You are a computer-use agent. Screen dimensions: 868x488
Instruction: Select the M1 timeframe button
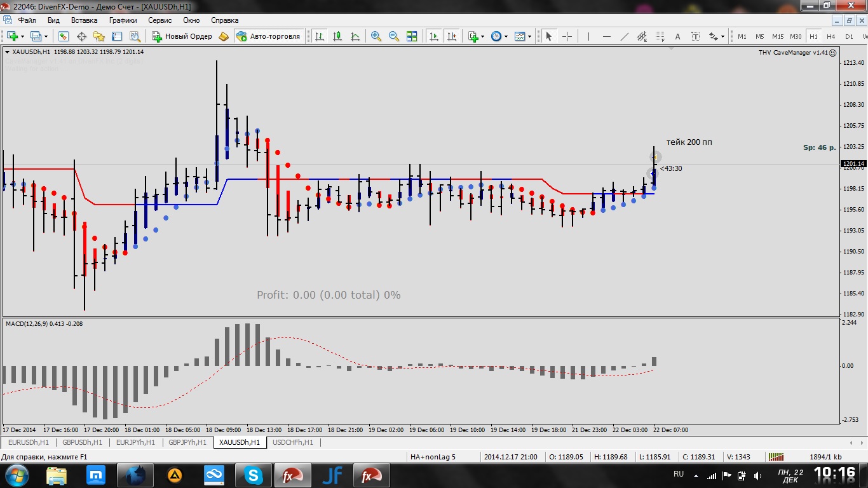pos(742,36)
